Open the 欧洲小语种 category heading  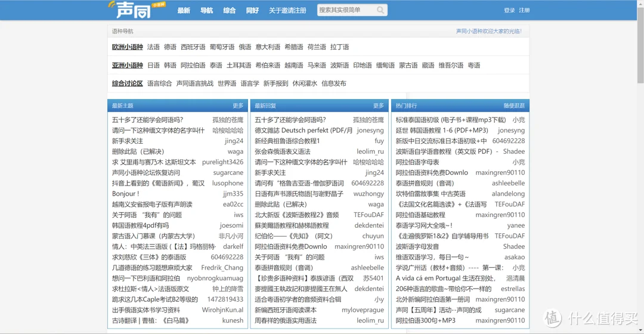click(x=128, y=47)
